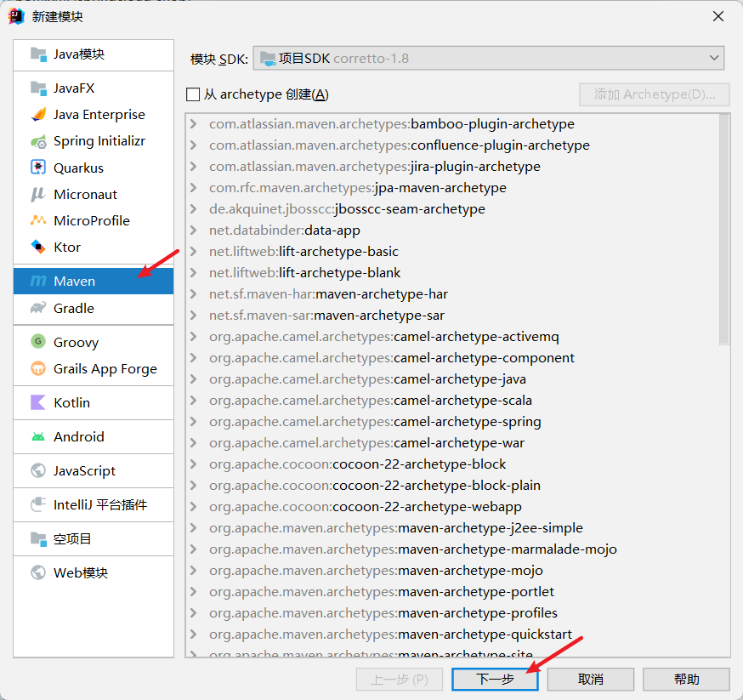Click the Gradle elephant icon

pos(38,308)
